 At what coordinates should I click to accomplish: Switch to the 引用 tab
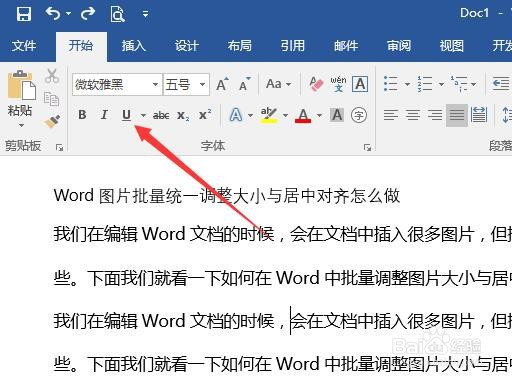coord(293,46)
